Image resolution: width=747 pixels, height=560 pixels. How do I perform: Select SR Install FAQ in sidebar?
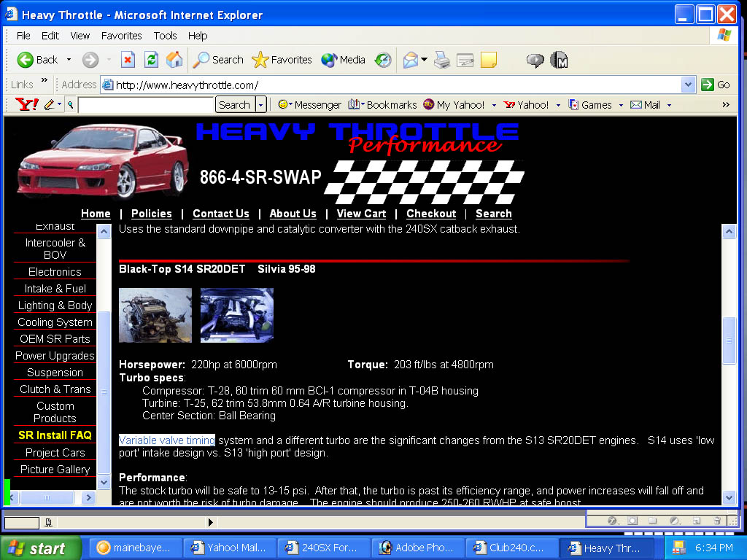(55, 435)
